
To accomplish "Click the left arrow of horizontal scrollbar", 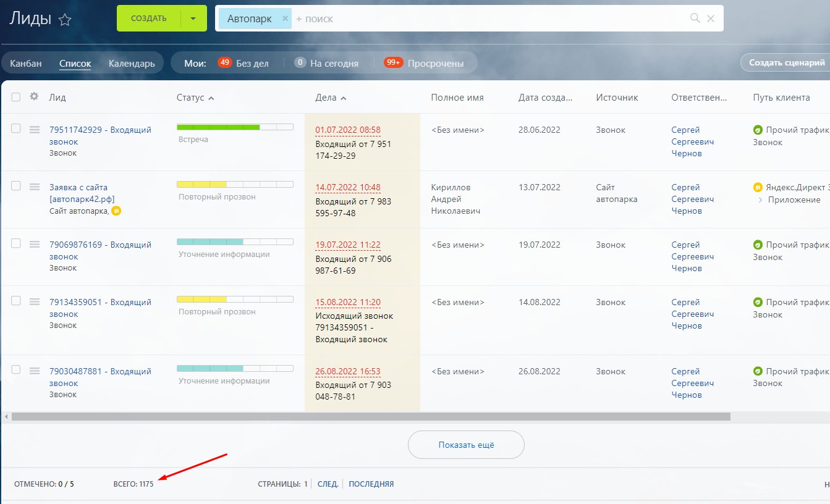I will click(x=6, y=417).
